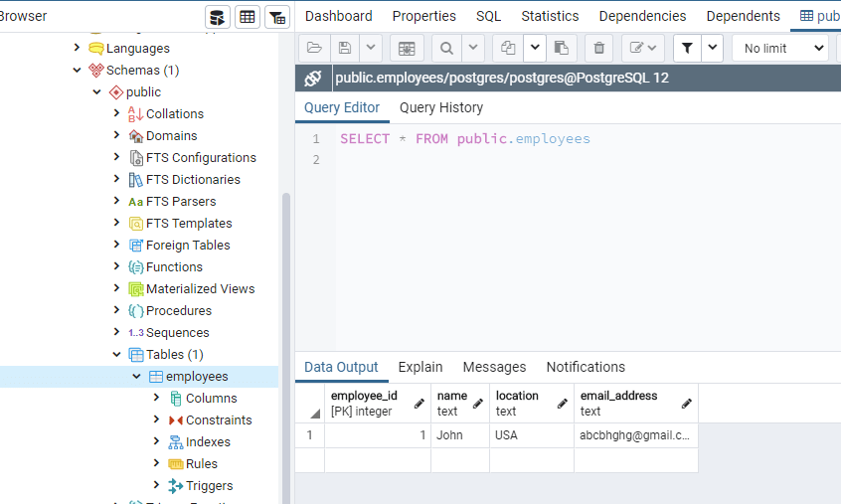
Task: Open the Filter options dropdown arrow
Action: (713, 49)
